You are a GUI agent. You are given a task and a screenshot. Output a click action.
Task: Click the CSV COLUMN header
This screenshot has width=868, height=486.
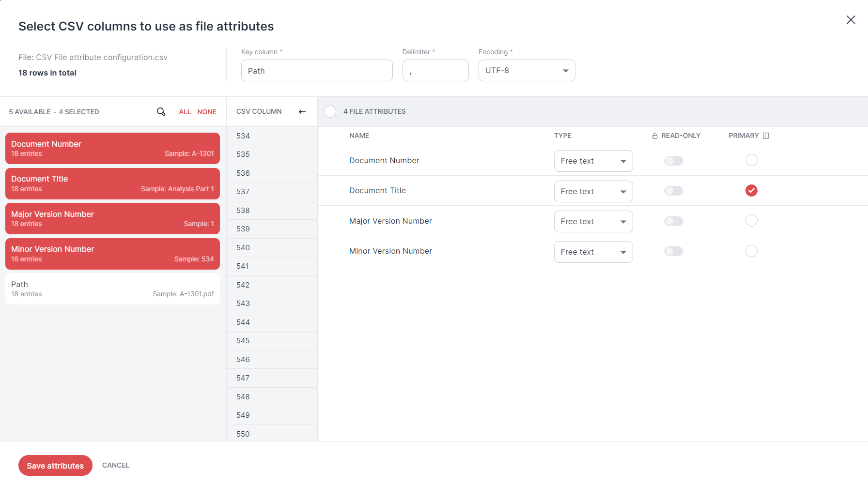point(259,111)
